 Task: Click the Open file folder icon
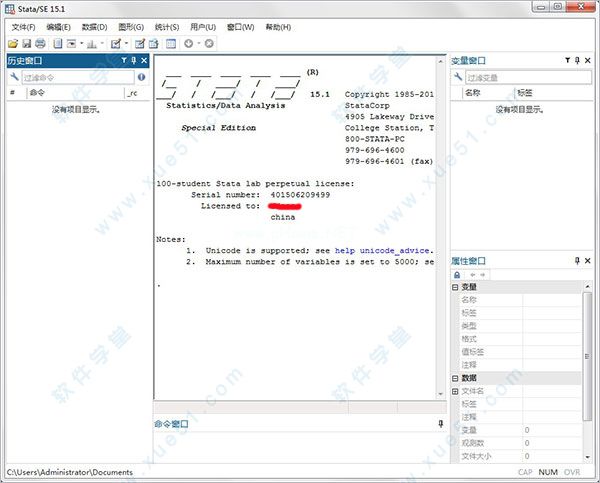pos(13,44)
